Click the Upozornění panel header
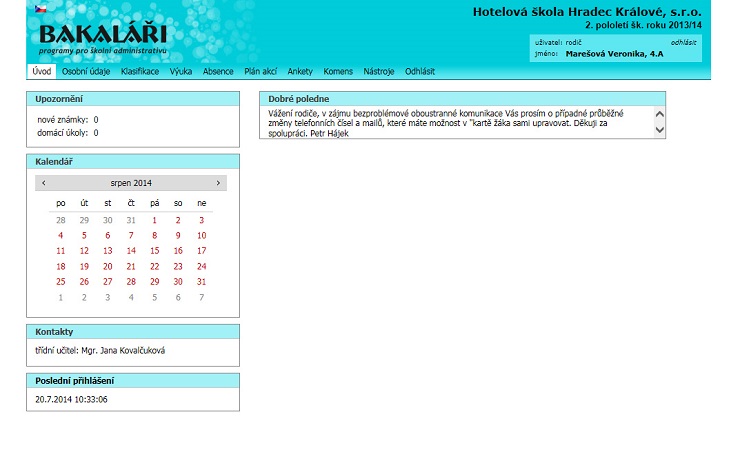Screen dimensions: 740x472 pyautogui.click(x=133, y=99)
